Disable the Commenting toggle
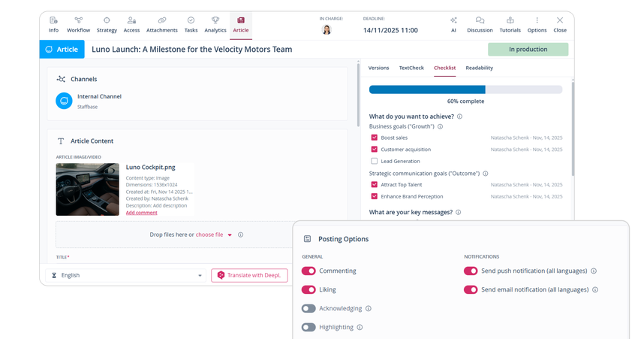This screenshot has width=644, height=339. pos(308,271)
